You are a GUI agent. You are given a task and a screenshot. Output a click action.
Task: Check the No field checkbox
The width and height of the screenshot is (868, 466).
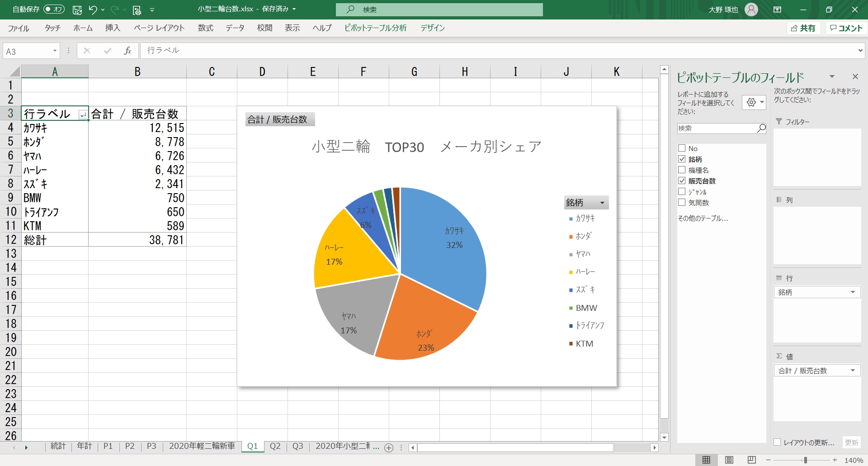(x=682, y=148)
